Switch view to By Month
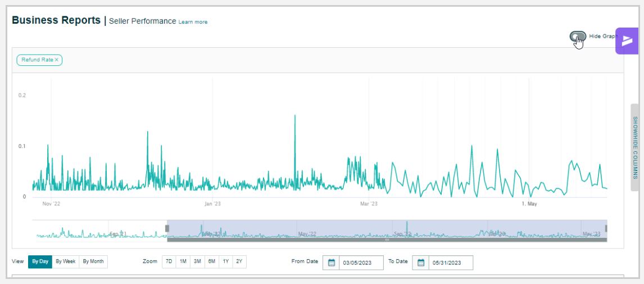This screenshot has height=284, width=644. (93, 262)
